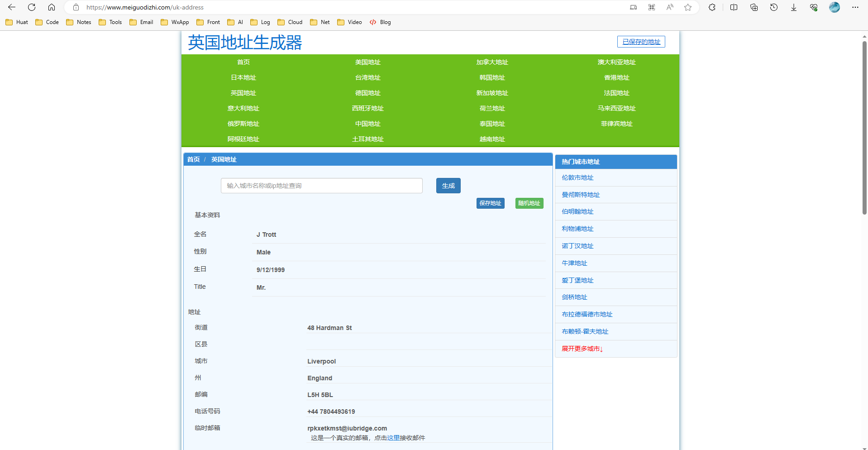The image size is (868, 450).
Task: Open the downloads arrow icon
Action: [x=794, y=7]
